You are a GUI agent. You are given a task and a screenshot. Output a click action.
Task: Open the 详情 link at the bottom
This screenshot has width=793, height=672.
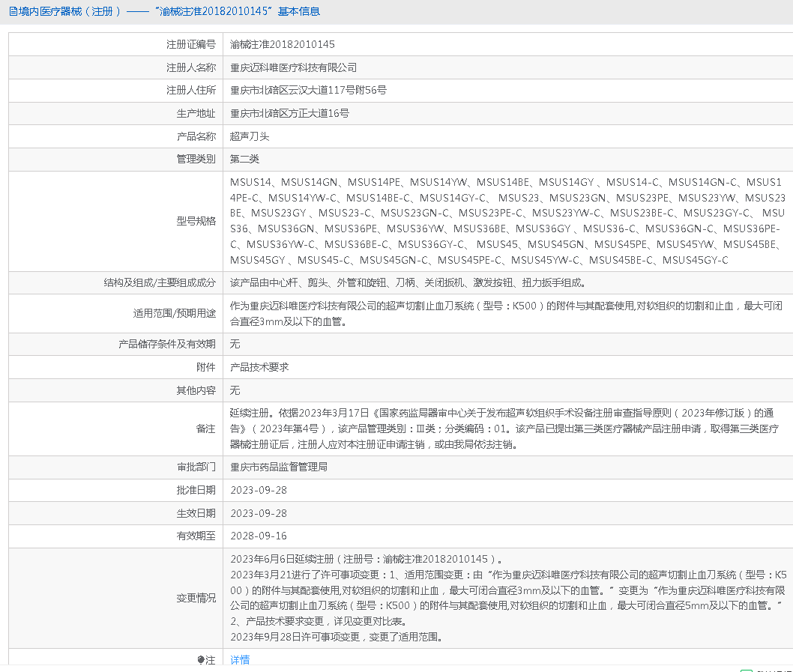click(x=240, y=660)
